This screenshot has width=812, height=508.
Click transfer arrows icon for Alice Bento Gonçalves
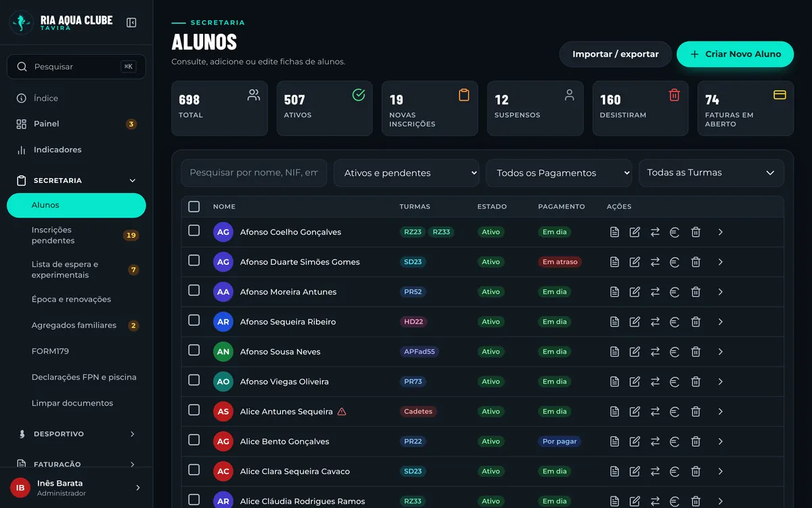pyautogui.click(x=655, y=441)
